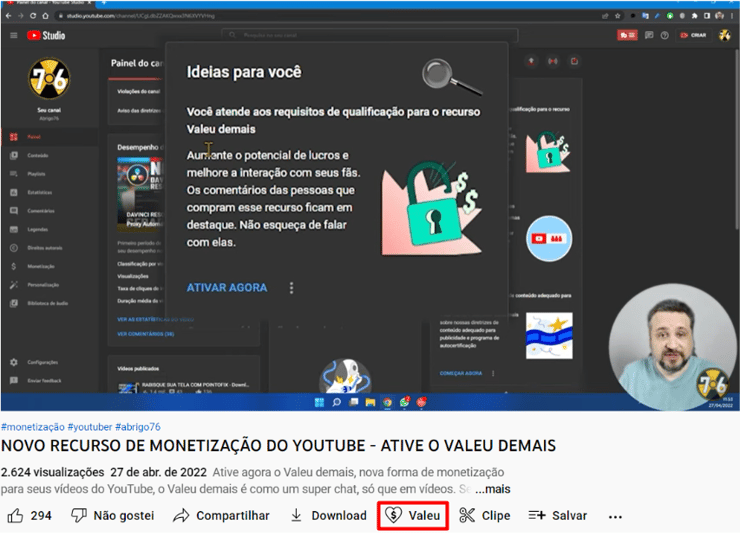Open the Studio help question mark icon
Image resolution: width=740 pixels, height=537 pixels.
664,35
